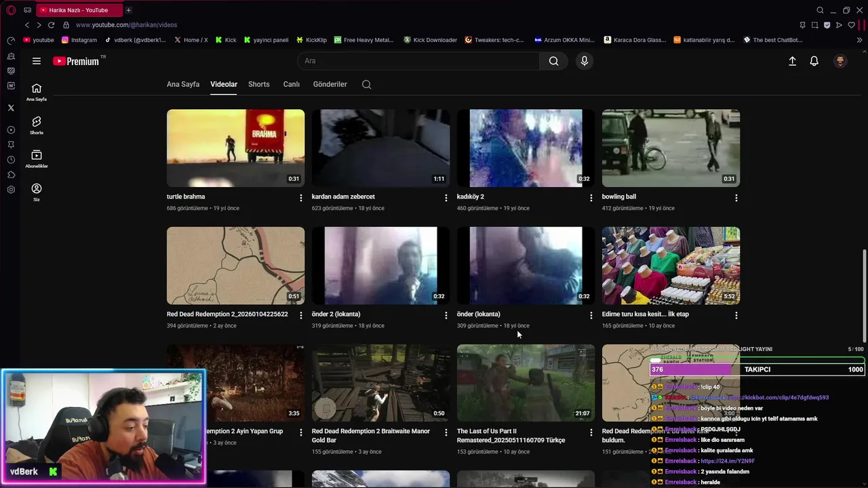Open new tab with plus button
Image resolution: width=868 pixels, height=488 pixels.
click(128, 10)
